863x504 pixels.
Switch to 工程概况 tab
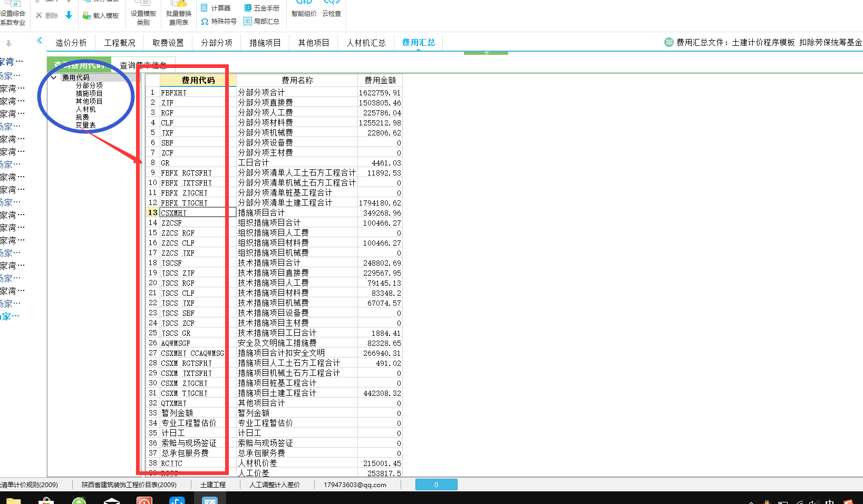120,43
